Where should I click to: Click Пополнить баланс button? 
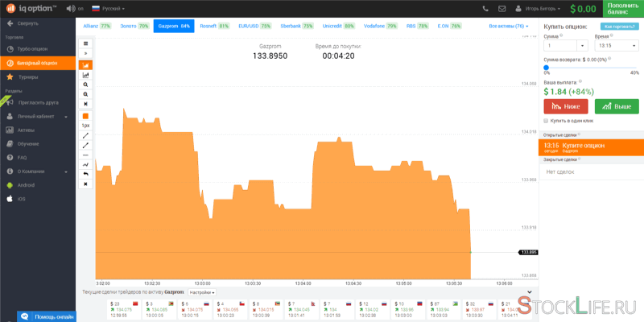(x=623, y=8)
